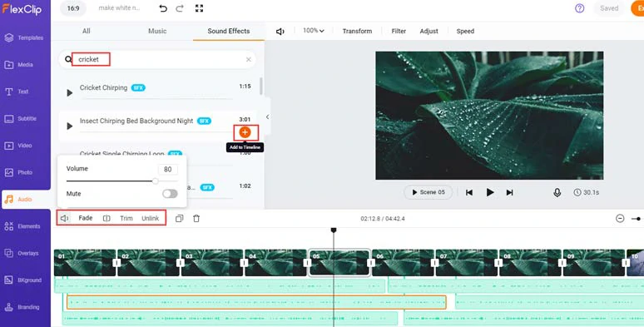Open the Media sidebar section
644x327 pixels.
(19, 65)
